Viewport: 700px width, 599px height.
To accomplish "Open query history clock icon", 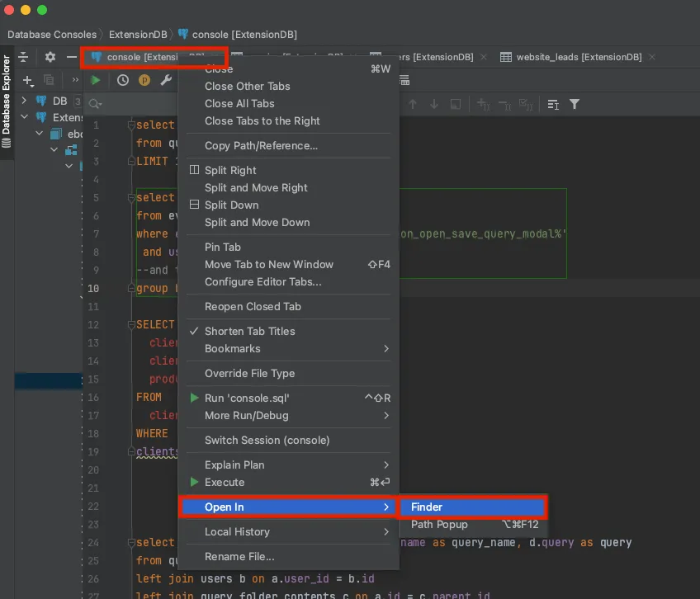I will coord(122,80).
